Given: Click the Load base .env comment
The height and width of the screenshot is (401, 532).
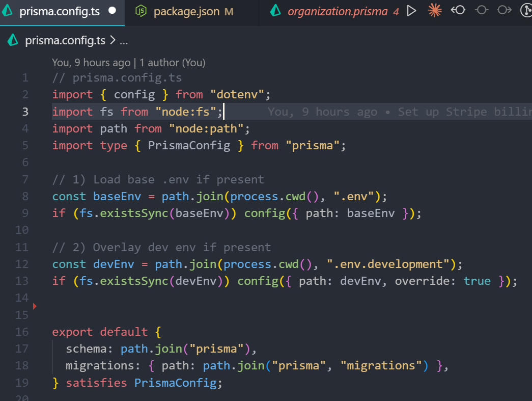Looking at the screenshot, I should click(x=158, y=180).
